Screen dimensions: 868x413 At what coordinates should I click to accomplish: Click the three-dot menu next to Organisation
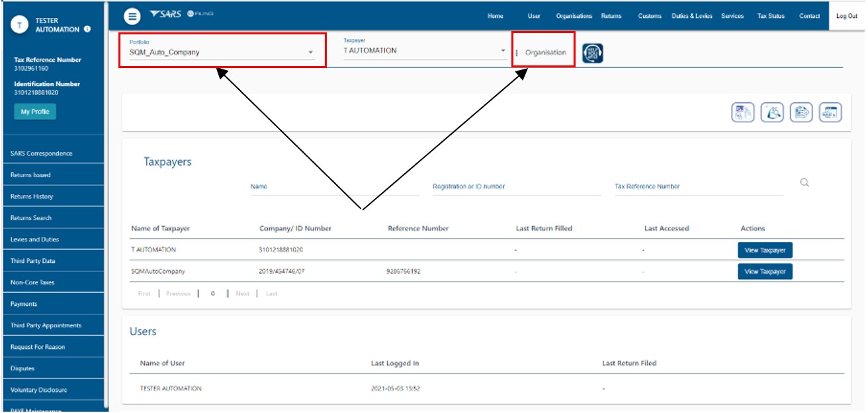(x=517, y=53)
